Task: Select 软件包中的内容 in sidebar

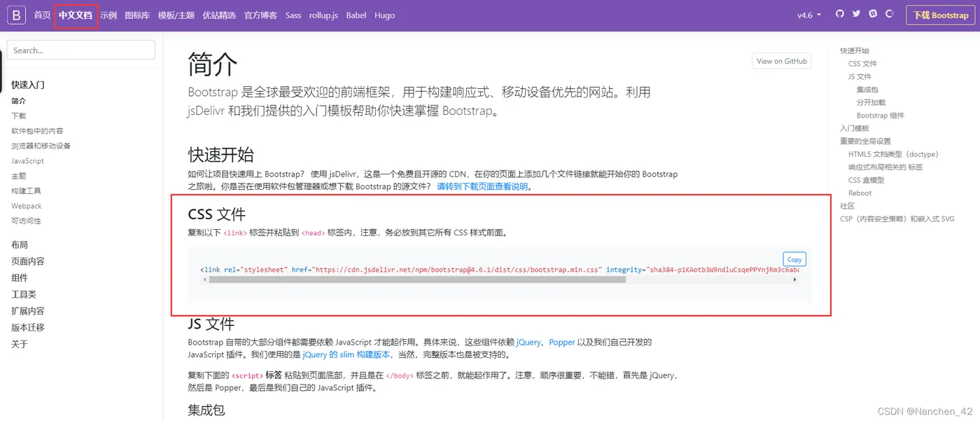Action: click(x=37, y=131)
